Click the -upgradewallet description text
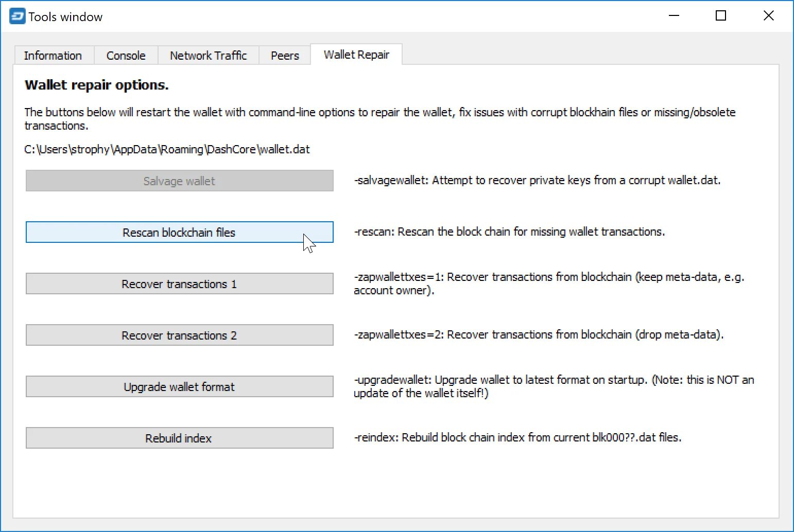Screen dimensions: 794x532 (554, 386)
